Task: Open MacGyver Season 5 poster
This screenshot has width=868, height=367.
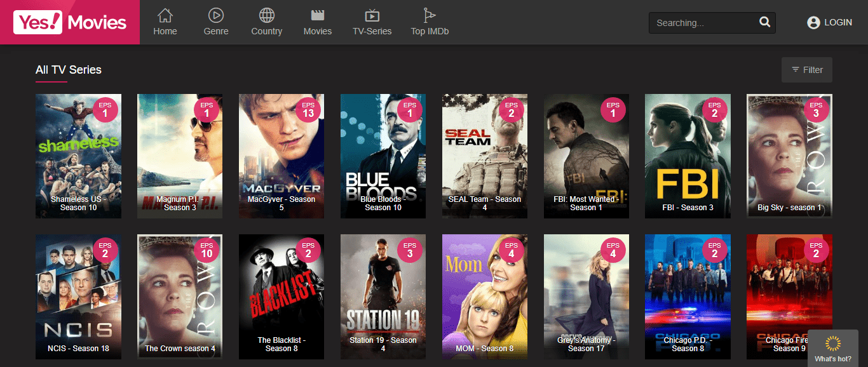Action: pyautogui.click(x=281, y=156)
